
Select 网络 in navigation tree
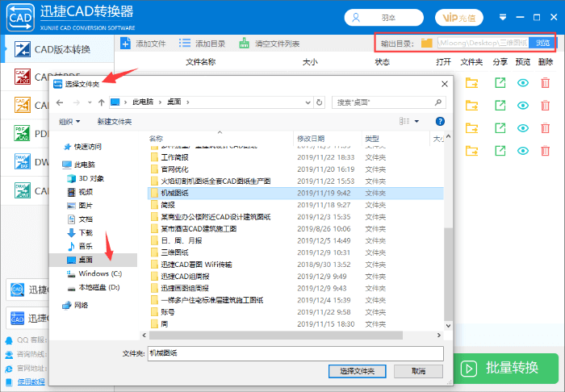tap(81, 305)
